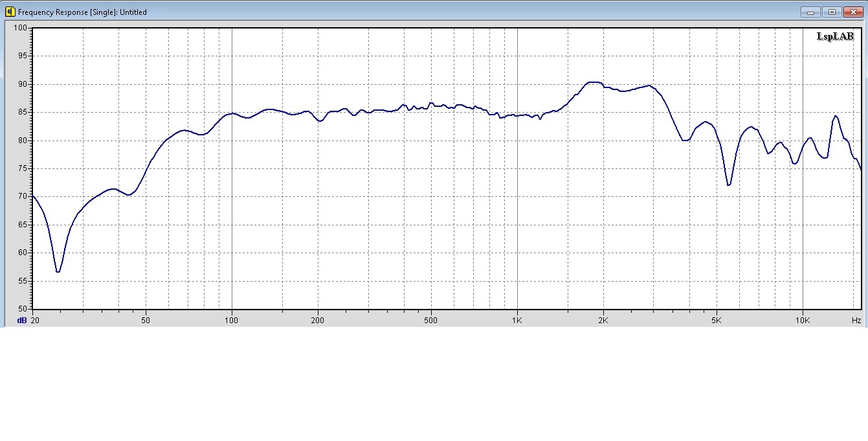The width and height of the screenshot is (868, 441).
Task: Click the 1K label on the frequency axis
Action: click(517, 321)
